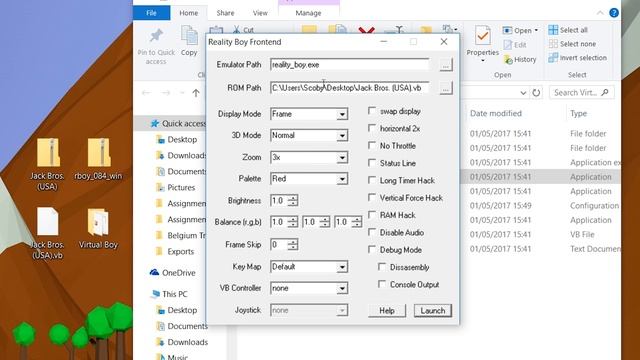Click Select all in Explorer ribbon
This screenshot has width=640, height=360.
[568, 30]
